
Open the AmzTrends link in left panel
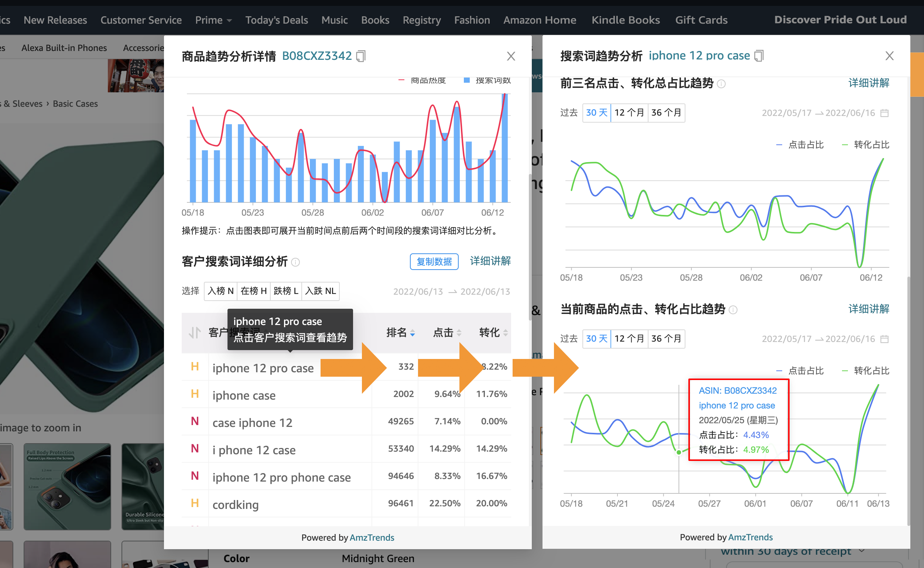coord(372,538)
